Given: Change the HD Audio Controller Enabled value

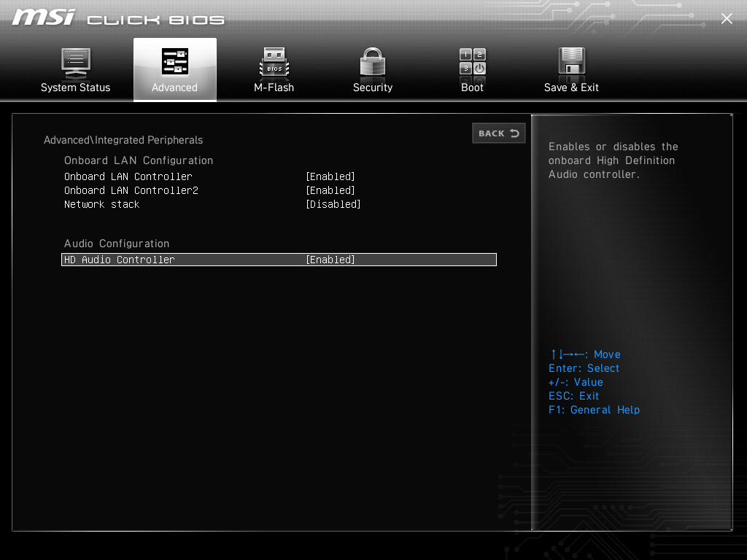Looking at the screenshot, I should [x=330, y=260].
